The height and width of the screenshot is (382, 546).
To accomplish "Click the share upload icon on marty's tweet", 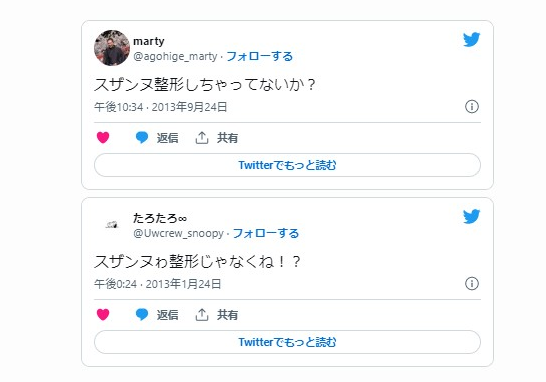I will tap(202, 138).
